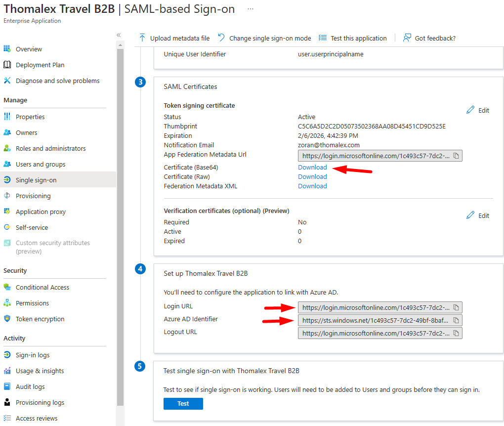Click the thumbprint value C5C6A5D2C2D05073502368AA08D45451CD9D525E
The height and width of the screenshot is (426, 504).
[372, 126]
